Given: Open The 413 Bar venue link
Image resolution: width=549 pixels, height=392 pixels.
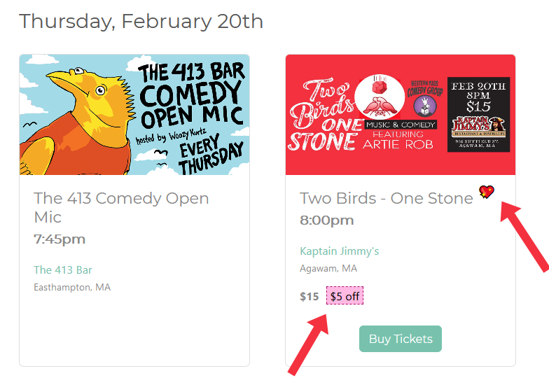Looking at the screenshot, I should tap(63, 270).
